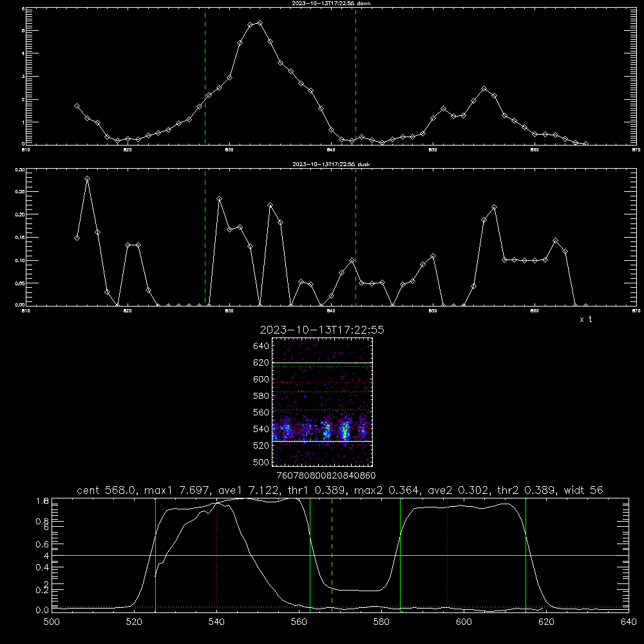Click the red dotted line near 596 in bottom plot
The image size is (644, 644).
coord(448,555)
